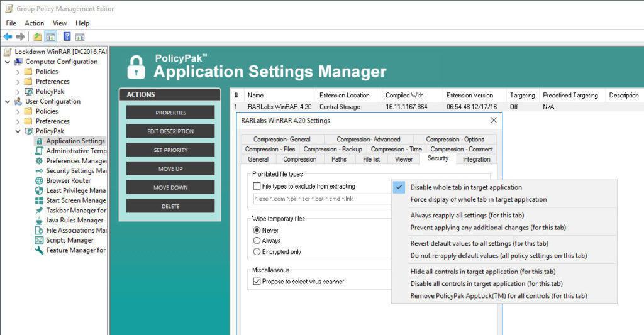Click the Browser Router globe icon
644x335 pixels.
(x=40, y=180)
